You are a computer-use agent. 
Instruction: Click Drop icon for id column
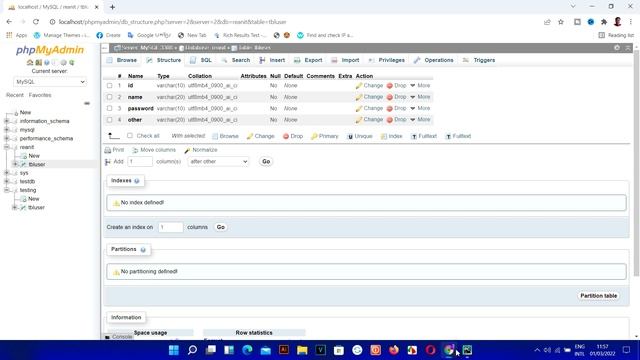(389, 86)
